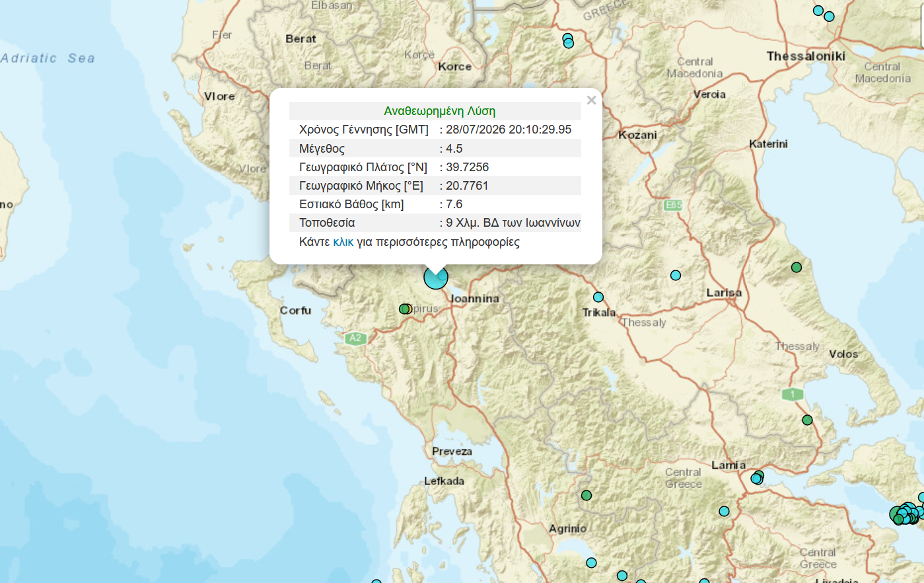924x583 pixels.
Task: Click the 'Μέγεθος' label
Action: click(322, 149)
